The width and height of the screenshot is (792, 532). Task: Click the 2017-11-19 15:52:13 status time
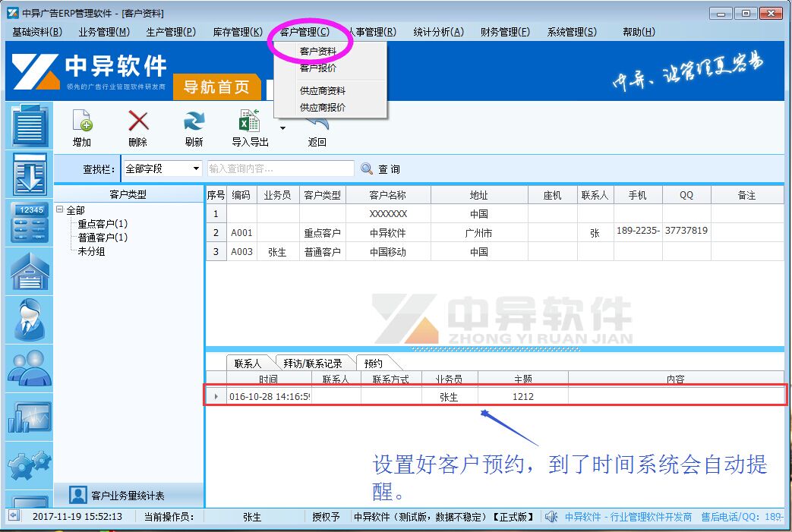[77, 516]
